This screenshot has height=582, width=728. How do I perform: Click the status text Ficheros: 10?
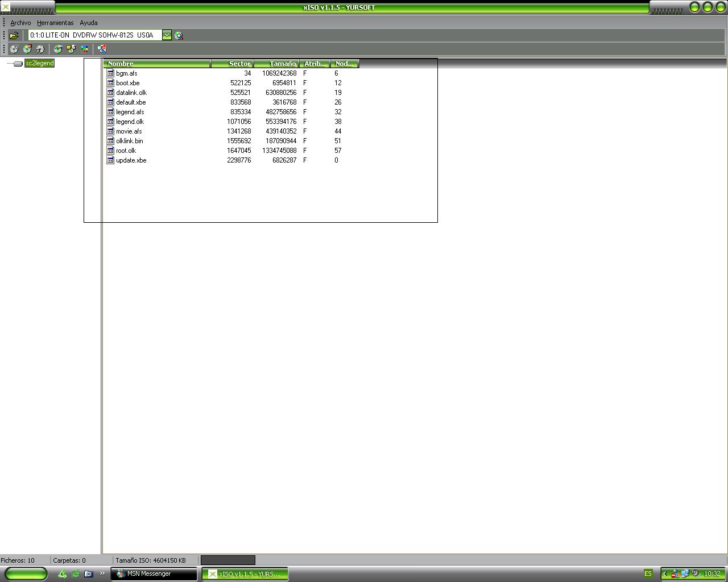coord(18,560)
